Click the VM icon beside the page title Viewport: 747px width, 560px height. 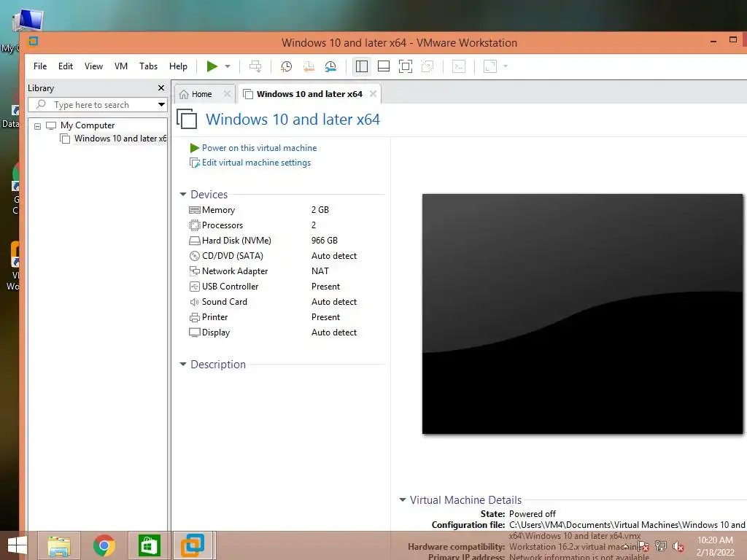(x=187, y=119)
